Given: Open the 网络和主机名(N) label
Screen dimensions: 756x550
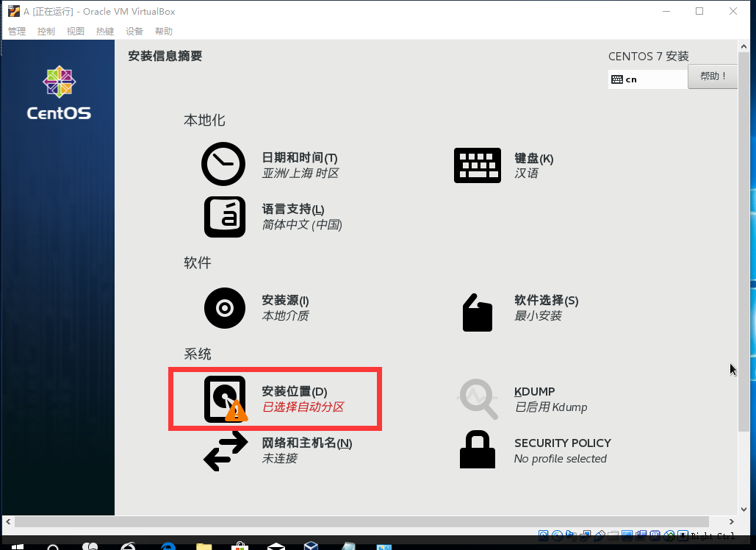Looking at the screenshot, I should click(307, 443).
